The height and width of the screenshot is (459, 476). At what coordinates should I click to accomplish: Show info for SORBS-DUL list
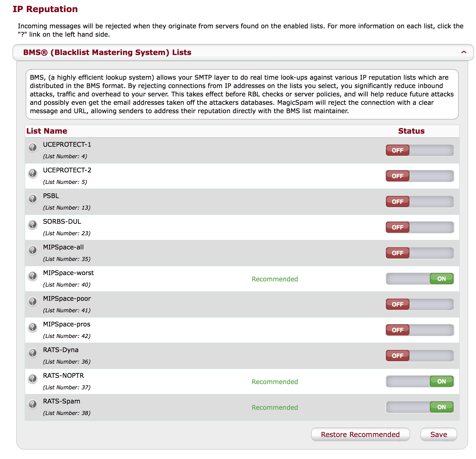[33, 225]
